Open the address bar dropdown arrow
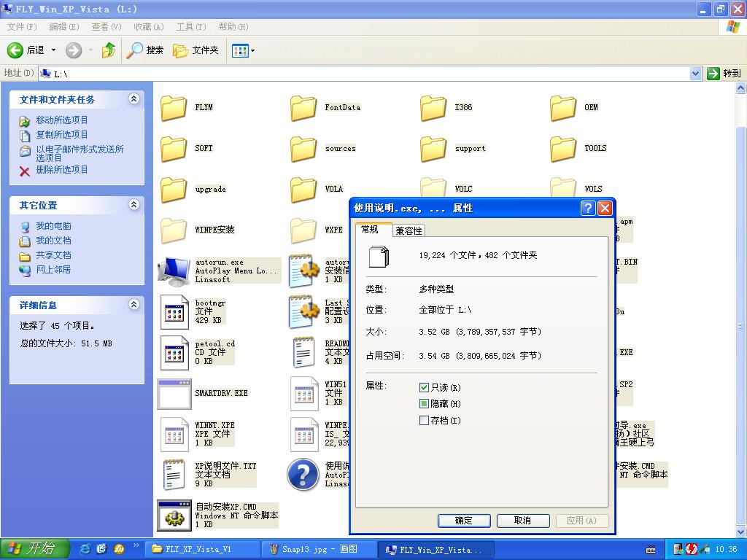 695,74
